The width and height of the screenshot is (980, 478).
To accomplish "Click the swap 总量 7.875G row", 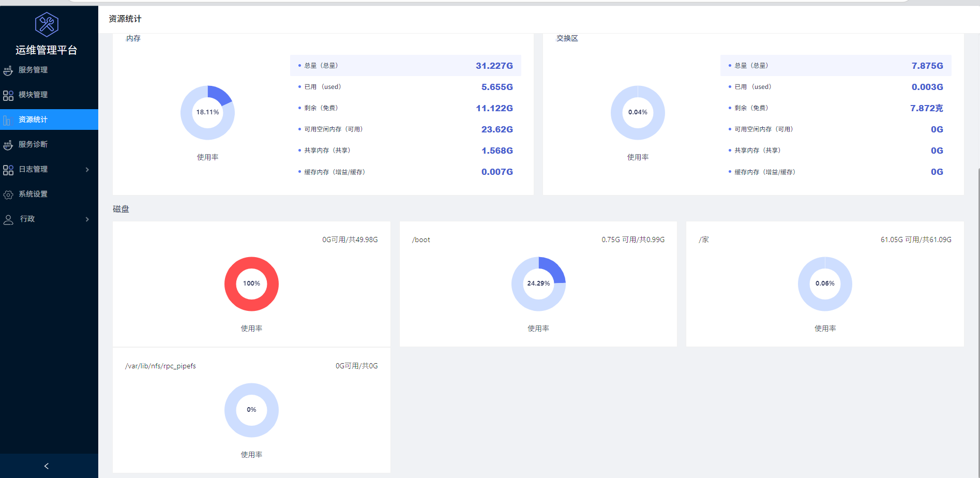I will [x=836, y=66].
